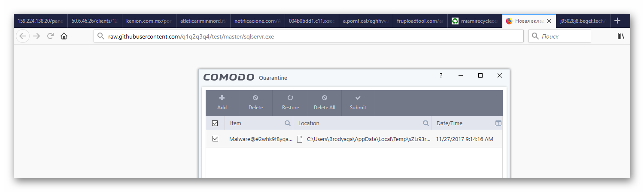Switch to the a.pomf.cat tab
Image resolution: width=644 pixels, height=192 pixels.
[x=367, y=21]
